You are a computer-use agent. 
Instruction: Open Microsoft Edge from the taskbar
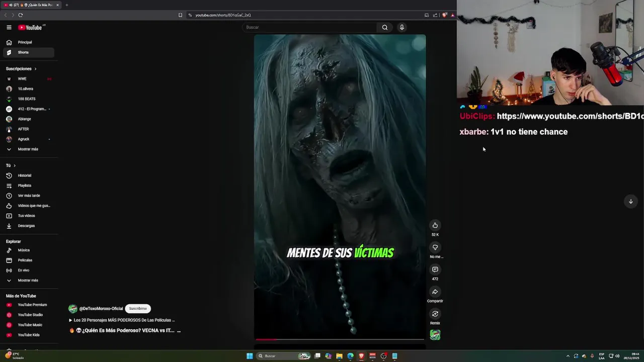tap(351, 356)
